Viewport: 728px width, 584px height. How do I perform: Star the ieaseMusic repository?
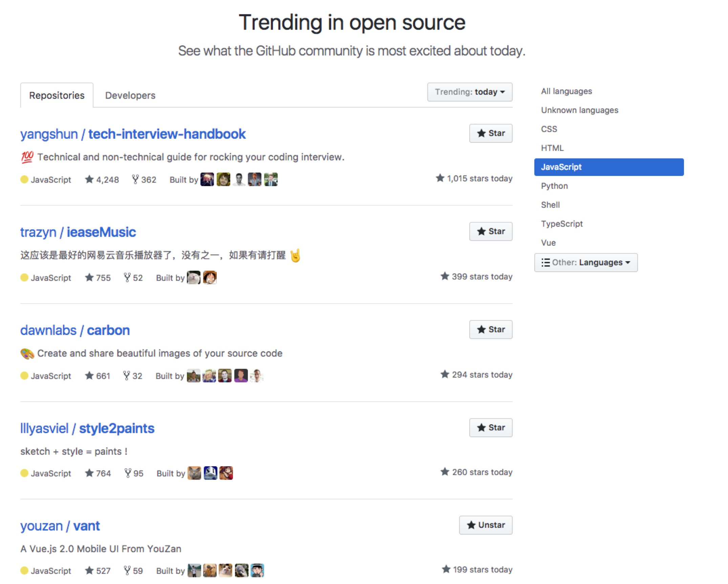coord(491,231)
